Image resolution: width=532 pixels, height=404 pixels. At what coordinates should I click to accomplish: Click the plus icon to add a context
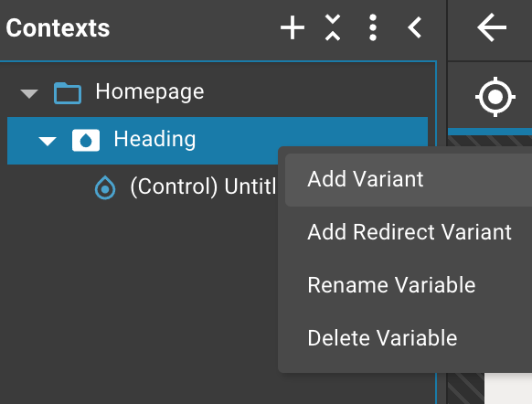pos(293,27)
